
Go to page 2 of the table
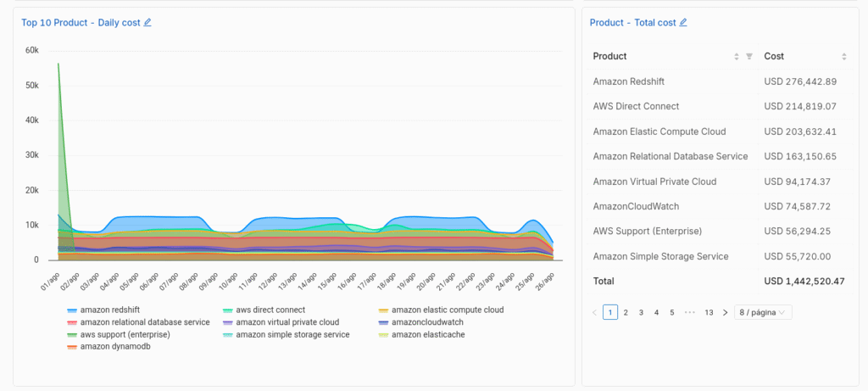click(626, 312)
